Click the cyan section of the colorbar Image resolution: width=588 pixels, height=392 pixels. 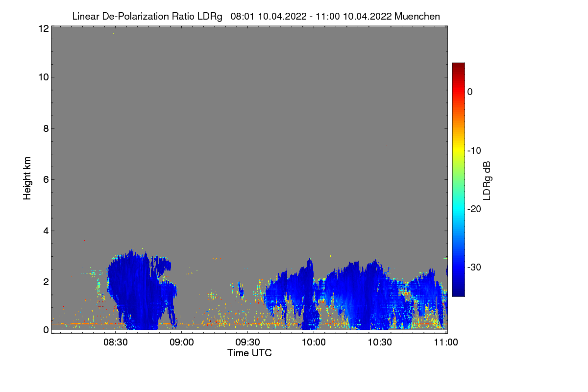458,210
